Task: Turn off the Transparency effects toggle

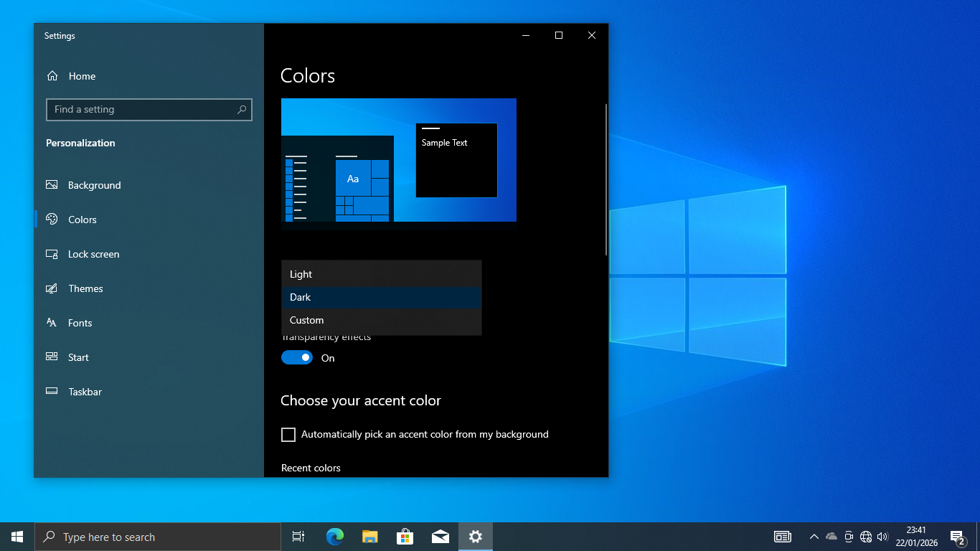Action: (297, 358)
